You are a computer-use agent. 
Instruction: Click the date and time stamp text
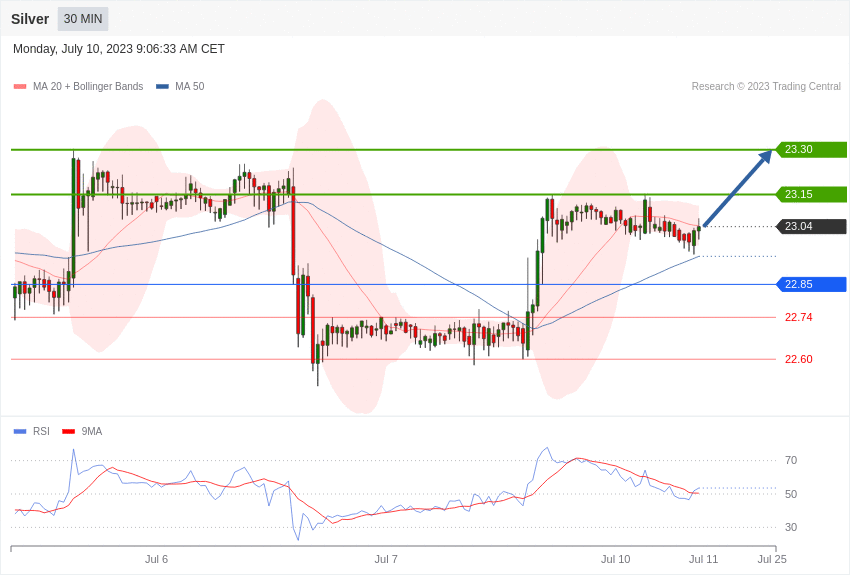(x=119, y=49)
